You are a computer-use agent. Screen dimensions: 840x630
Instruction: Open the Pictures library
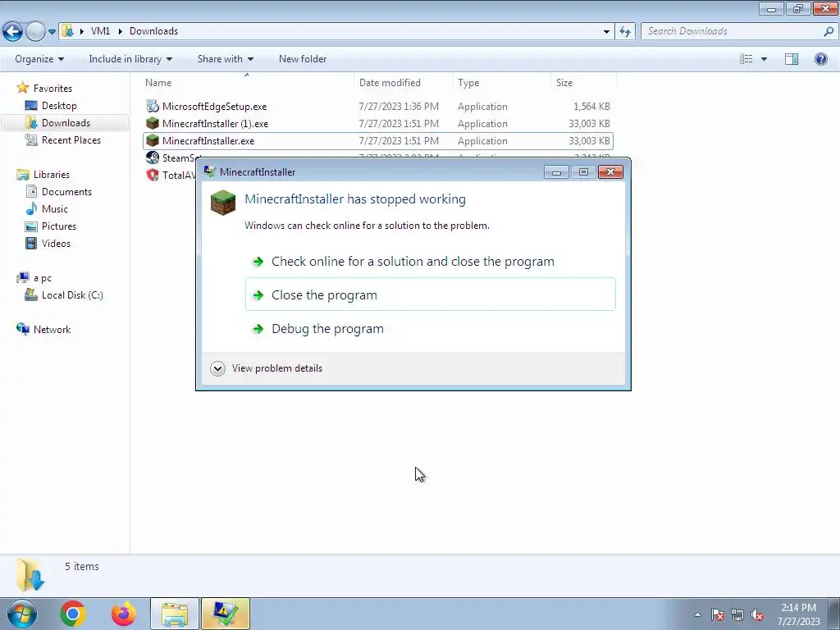[51, 226]
